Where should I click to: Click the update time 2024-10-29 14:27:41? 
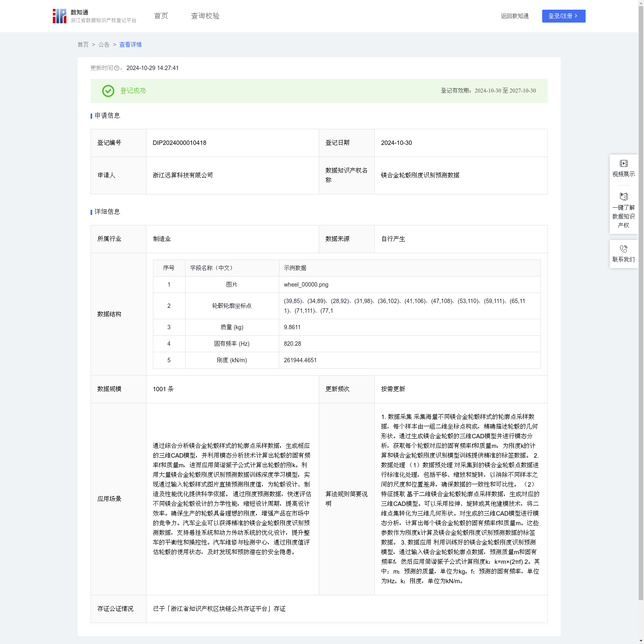153,68
